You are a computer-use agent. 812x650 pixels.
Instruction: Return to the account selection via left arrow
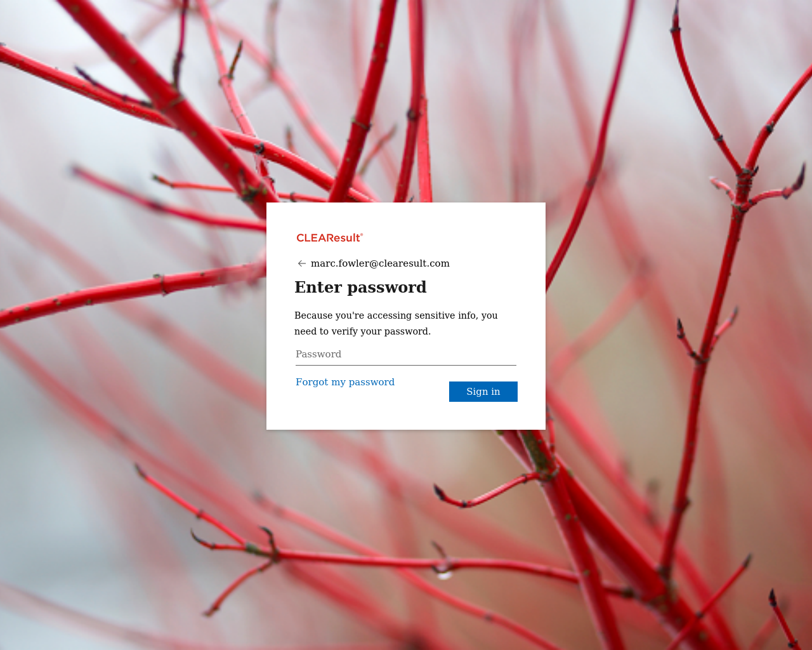302,263
